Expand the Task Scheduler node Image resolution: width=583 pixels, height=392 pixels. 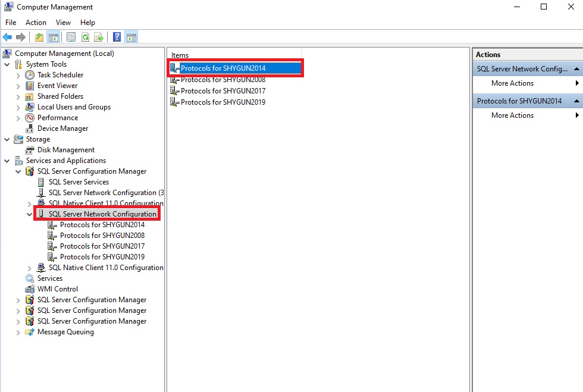click(x=18, y=76)
